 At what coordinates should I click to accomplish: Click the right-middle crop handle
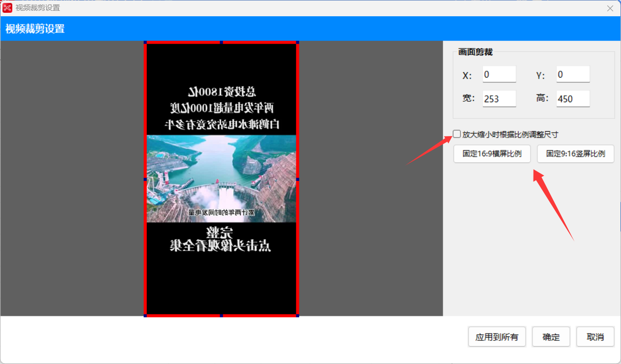click(x=297, y=179)
